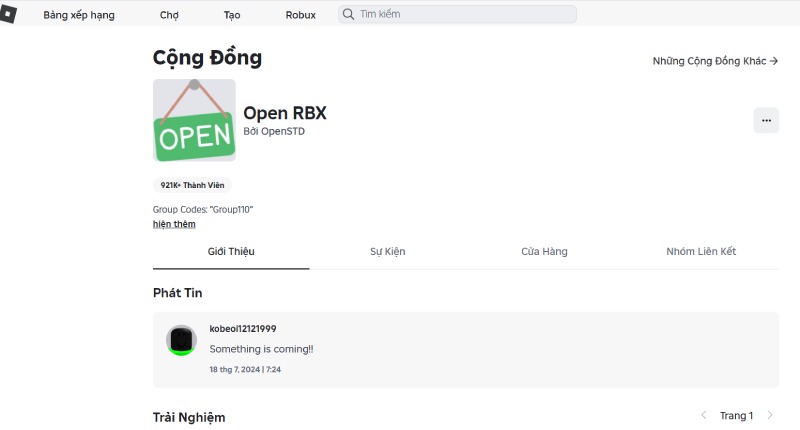Open the Chợ marketplace menu item
The width and height of the screenshot is (800, 430).
click(x=169, y=15)
